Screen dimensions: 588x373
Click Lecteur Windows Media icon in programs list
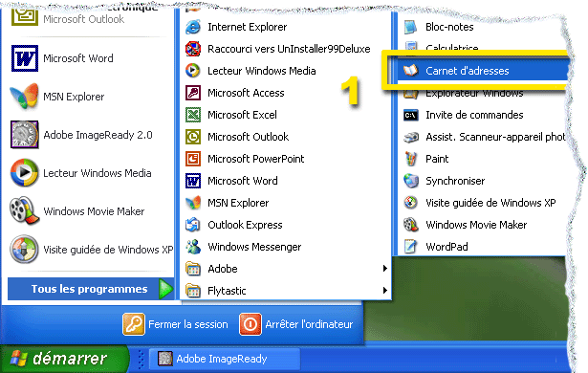pos(193,71)
